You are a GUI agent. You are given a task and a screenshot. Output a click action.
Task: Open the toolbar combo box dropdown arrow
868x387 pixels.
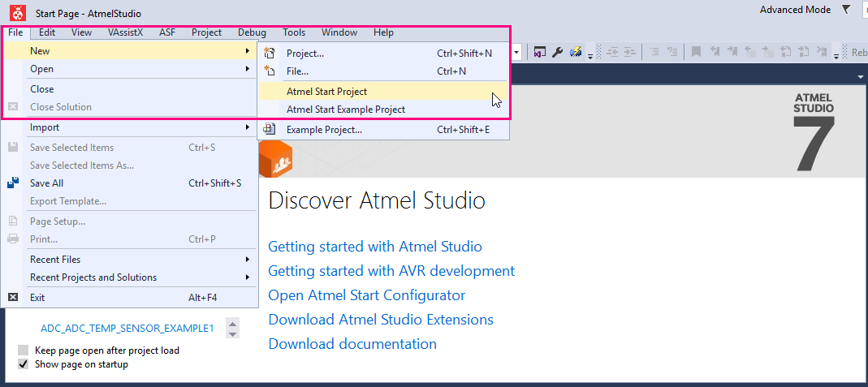pyautogui.click(x=518, y=52)
